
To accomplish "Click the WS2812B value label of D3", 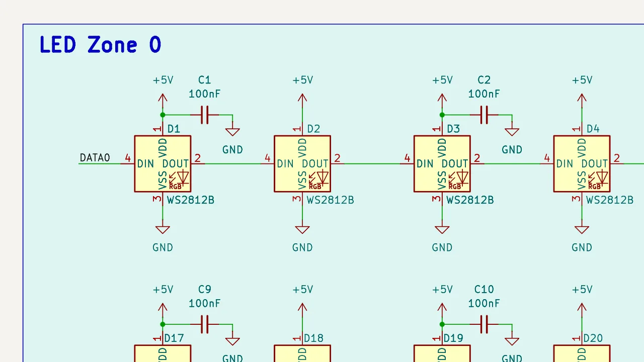I will pyautogui.click(x=470, y=200).
